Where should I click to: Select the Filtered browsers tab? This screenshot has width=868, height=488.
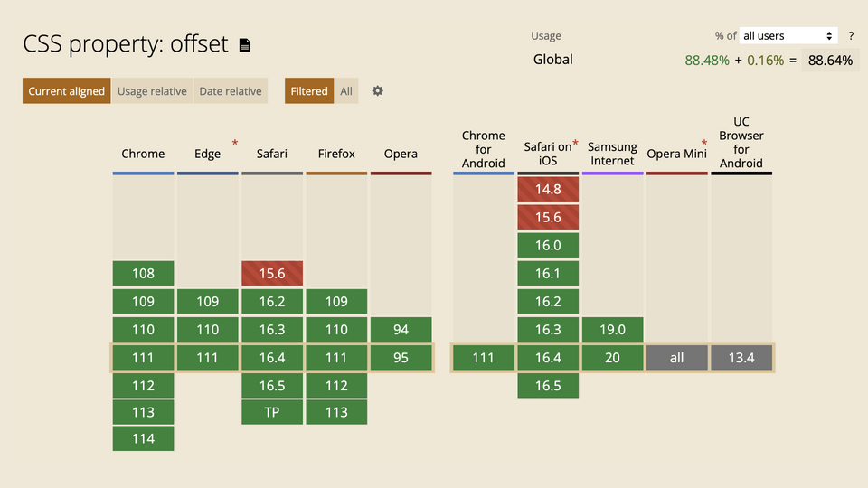[x=309, y=91]
